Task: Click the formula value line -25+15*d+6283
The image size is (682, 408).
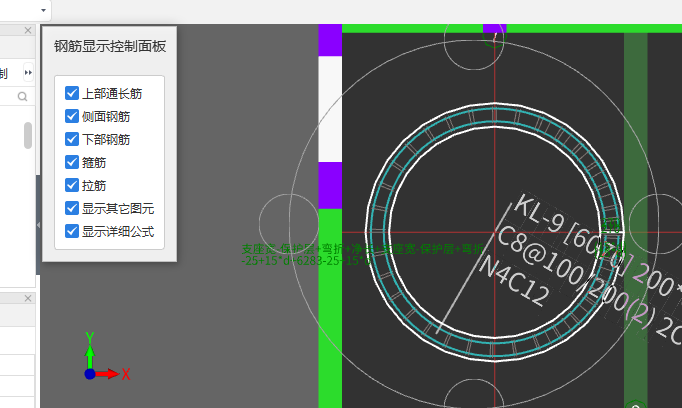Action: tap(306, 261)
